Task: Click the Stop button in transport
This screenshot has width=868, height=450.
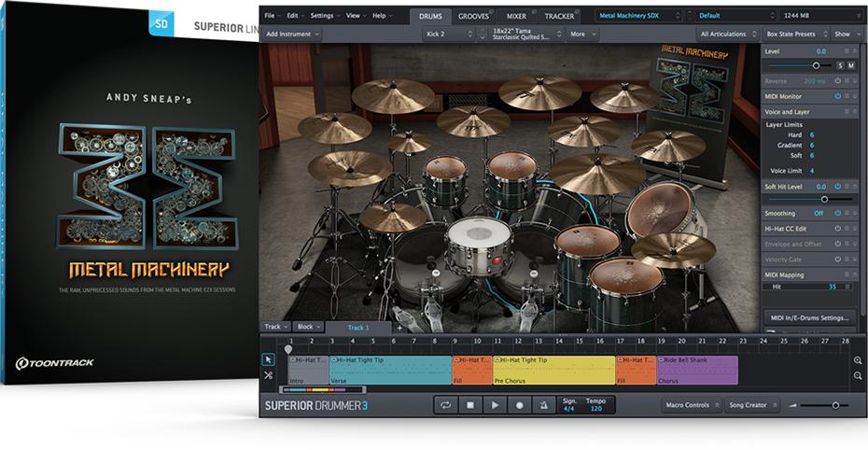Action: (x=469, y=405)
